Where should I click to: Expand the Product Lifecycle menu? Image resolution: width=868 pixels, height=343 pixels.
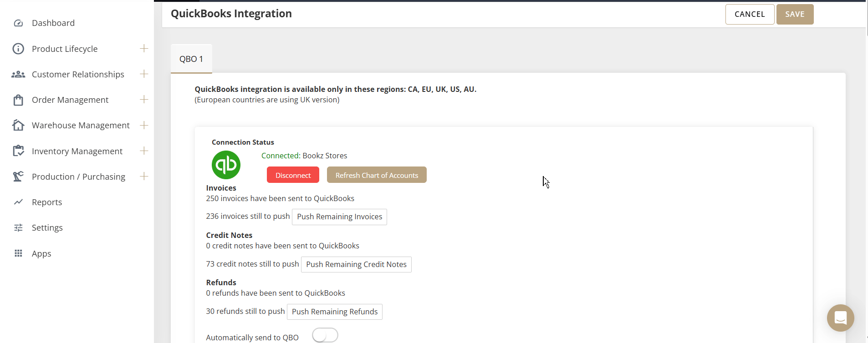tap(144, 48)
